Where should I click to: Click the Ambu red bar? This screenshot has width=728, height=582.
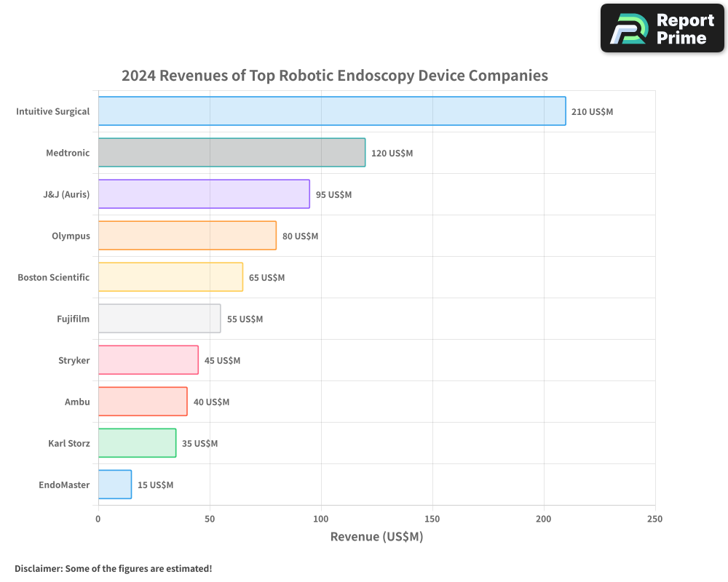(x=141, y=402)
